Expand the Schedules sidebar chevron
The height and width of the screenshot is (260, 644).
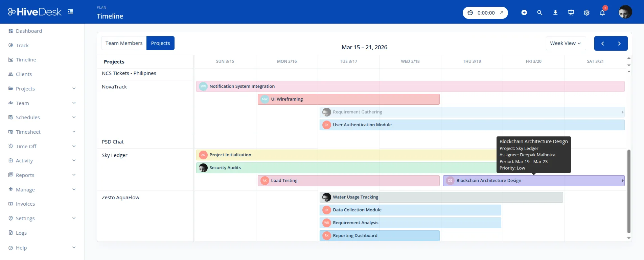[x=74, y=117]
